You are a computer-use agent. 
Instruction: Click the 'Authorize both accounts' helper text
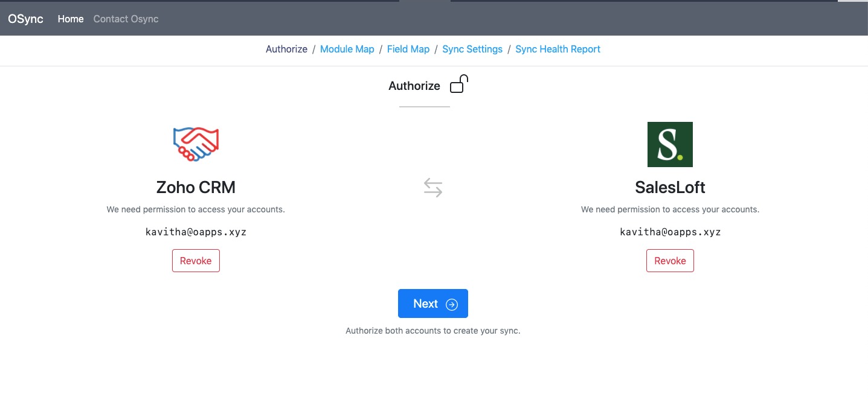tap(432, 331)
